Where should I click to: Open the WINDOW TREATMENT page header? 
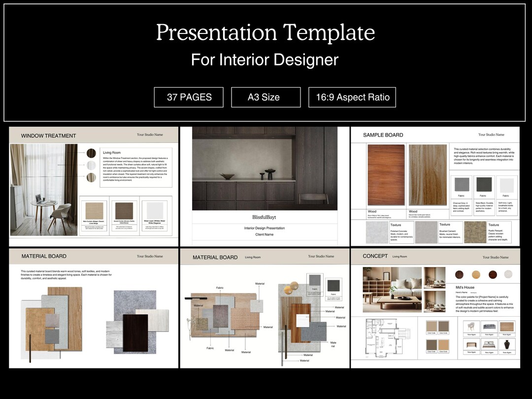pyautogui.click(x=49, y=135)
